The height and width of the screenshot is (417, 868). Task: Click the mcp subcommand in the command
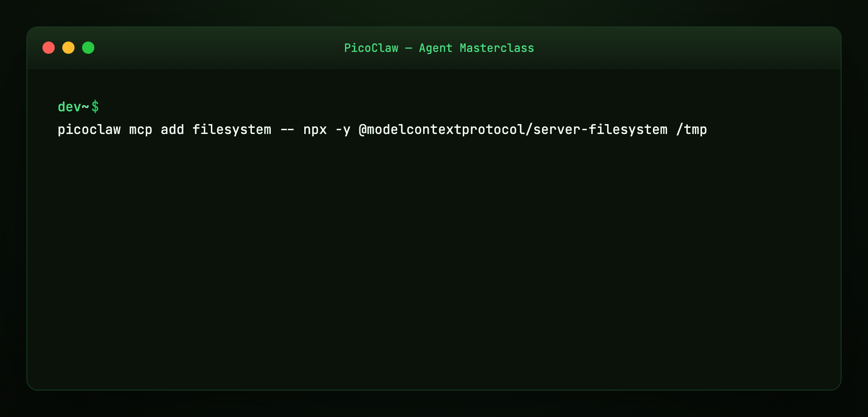[141, 130]
